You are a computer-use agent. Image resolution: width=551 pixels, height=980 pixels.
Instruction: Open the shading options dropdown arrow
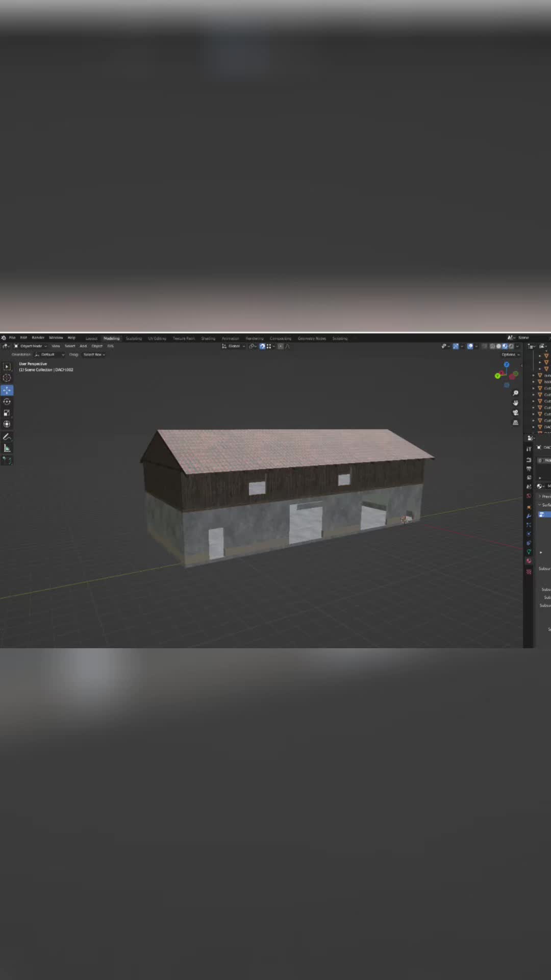point(517,346)
